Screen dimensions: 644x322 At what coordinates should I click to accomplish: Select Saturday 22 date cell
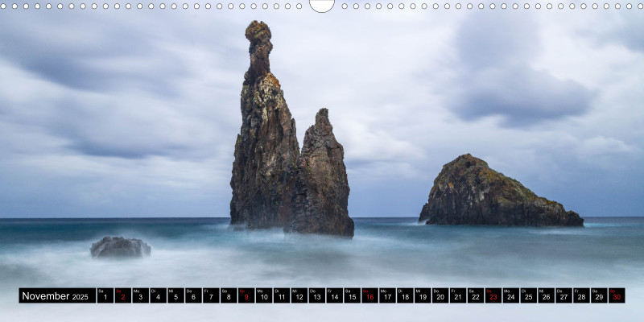click(x=476, y=295)
